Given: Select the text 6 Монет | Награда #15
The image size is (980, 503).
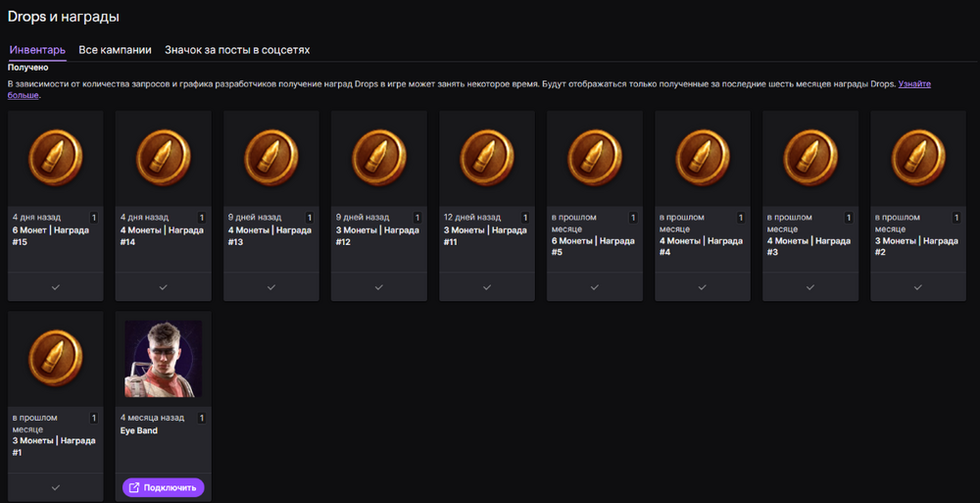Looking at the screenshot, I should pyautogui.click(x=51, y=236).
